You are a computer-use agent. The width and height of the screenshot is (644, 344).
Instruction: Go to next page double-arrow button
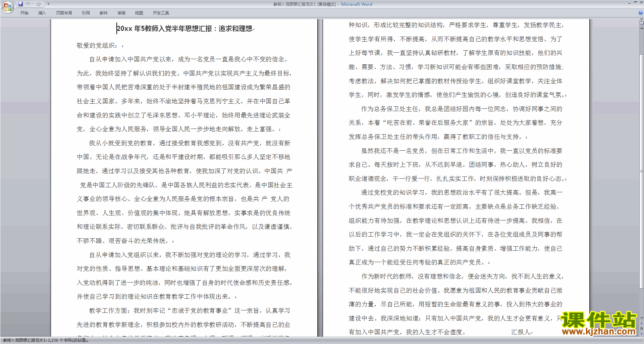coord(642,333)
